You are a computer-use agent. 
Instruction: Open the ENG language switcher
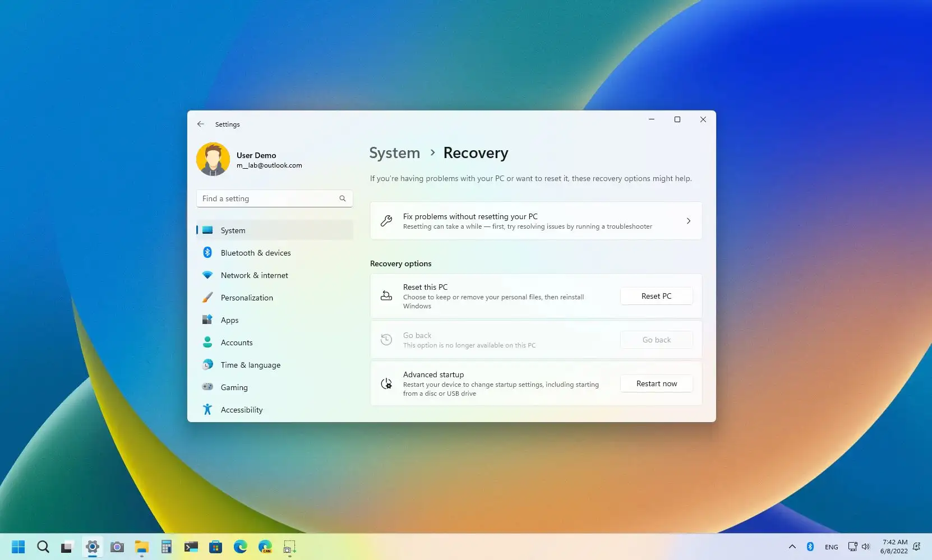pyautogui.click(x=831, y=547)
